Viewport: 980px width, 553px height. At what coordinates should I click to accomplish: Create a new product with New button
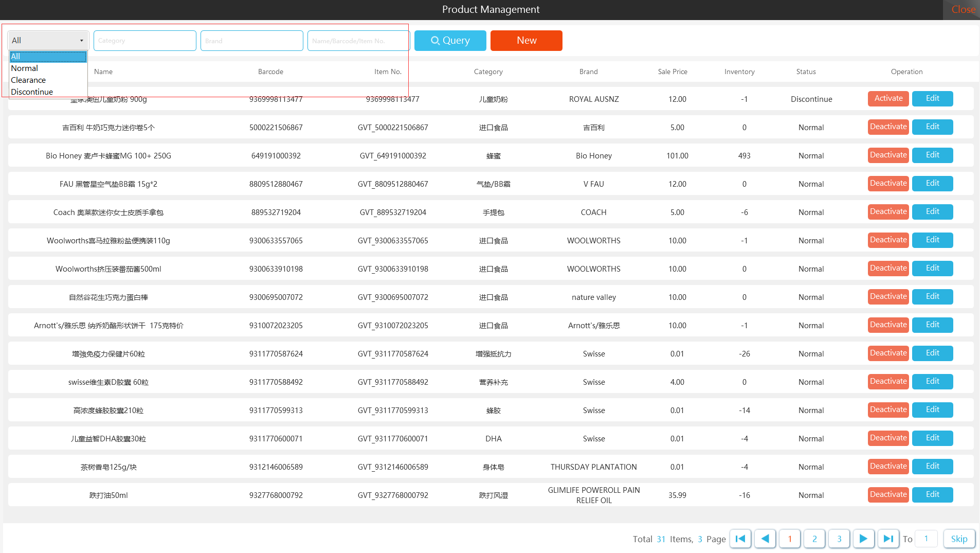(526, 41)
